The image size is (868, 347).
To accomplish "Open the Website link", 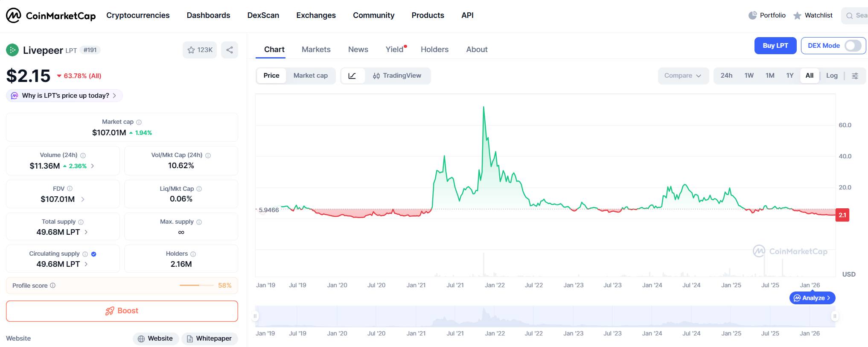I will (156, 338).
